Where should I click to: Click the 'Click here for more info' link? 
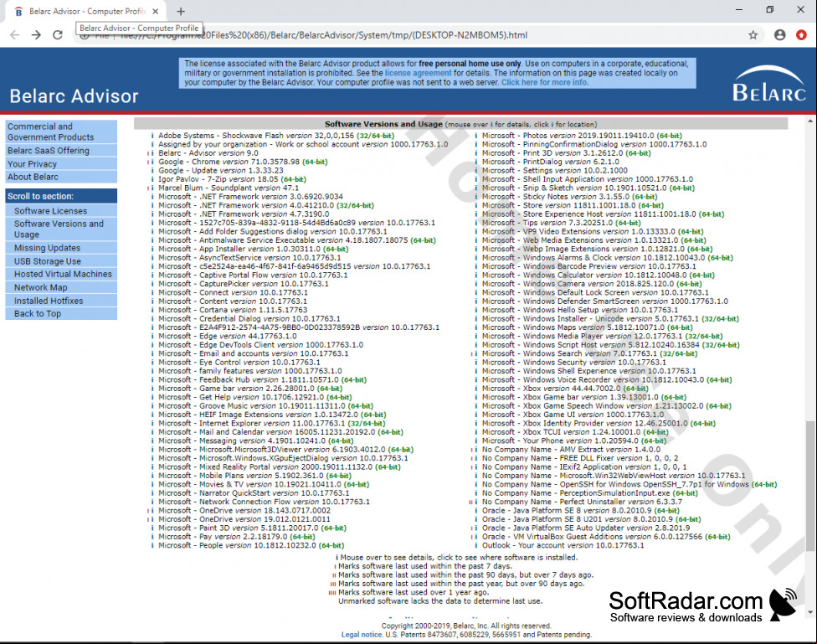pyautogui.click(x=544, y=82)
